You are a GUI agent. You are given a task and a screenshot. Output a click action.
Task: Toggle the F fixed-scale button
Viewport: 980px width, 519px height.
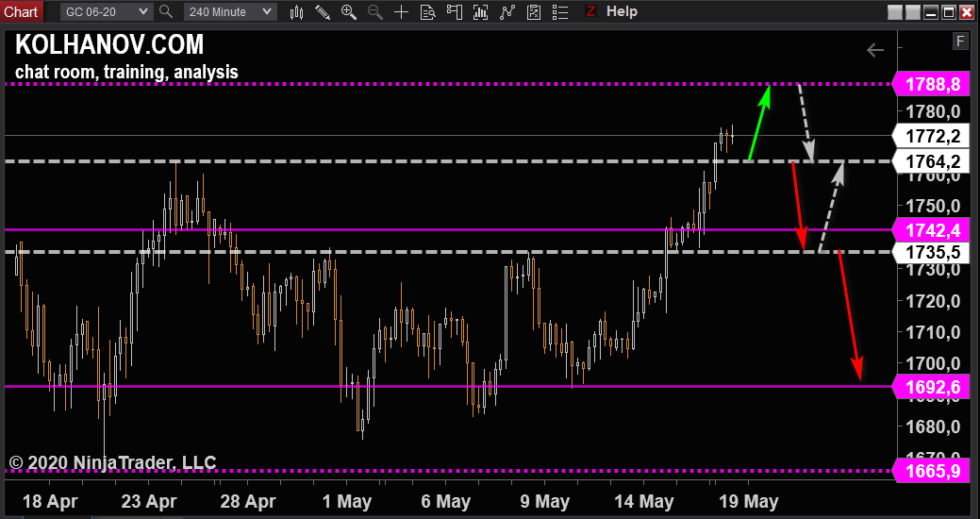pos(960,41)
